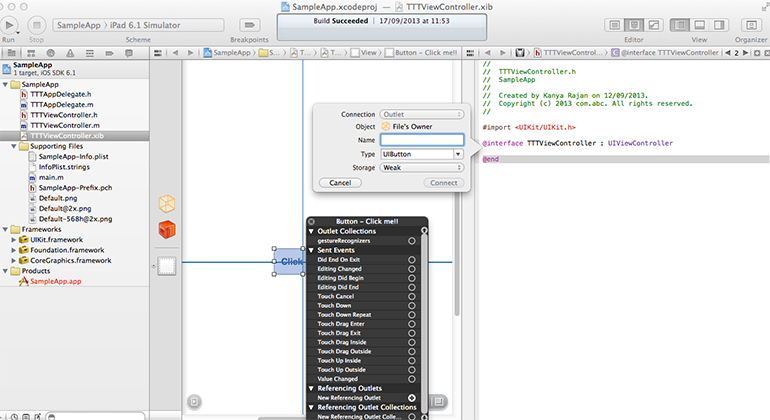Viewport: 770px width, 420px height.
Task: Toggle the Utilities pane view
Action: click(x=719, y=25)
